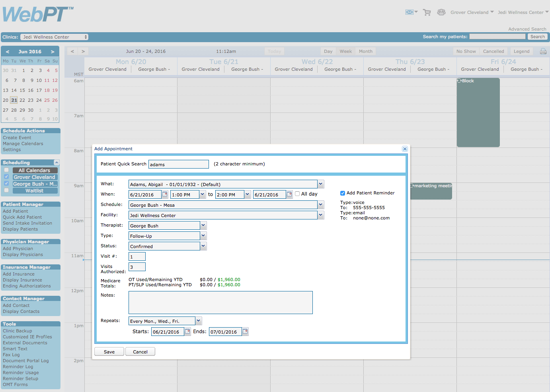Image resolution: width=550 pixels, height=392 pixels.
Task: Expand the What patient dropdown
Action: tap(321, 184)
